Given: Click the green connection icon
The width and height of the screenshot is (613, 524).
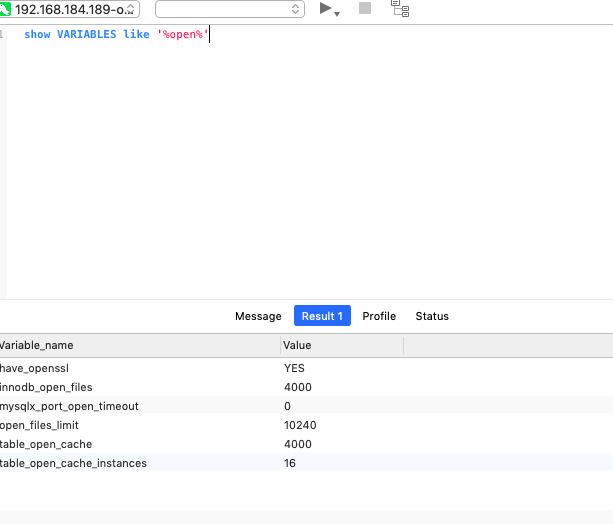Looking at the screenshot, I should tap(5, 9).
